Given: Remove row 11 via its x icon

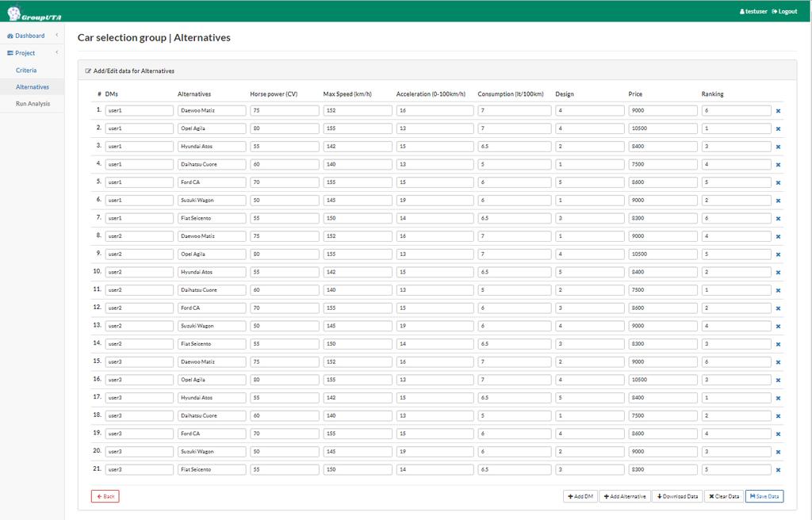Looking at the screenshot, I should 778,291.
